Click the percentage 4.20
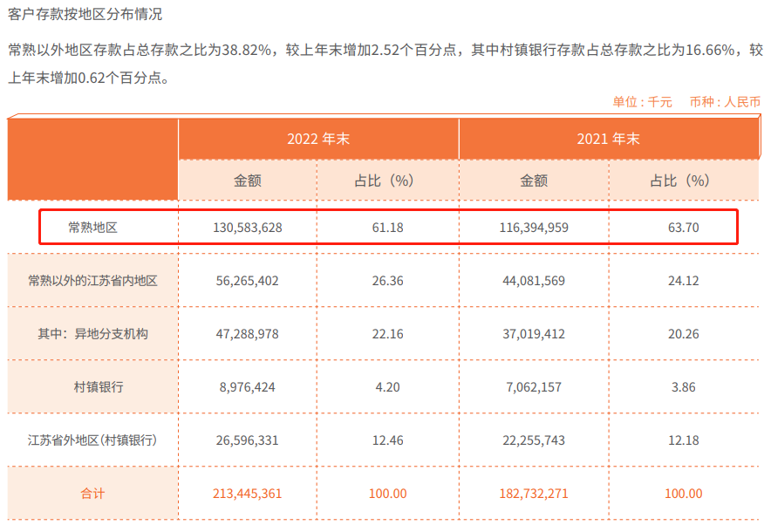The height and width of the screenshot is (532, 771). [x=387, y=387]
